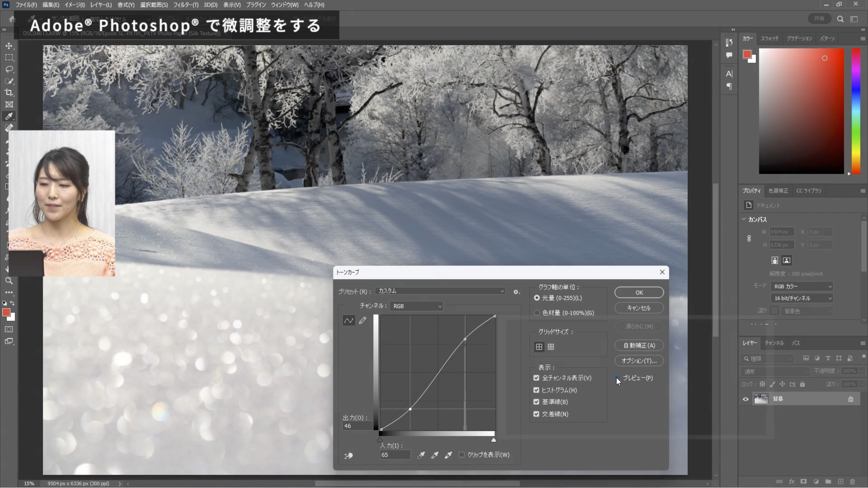
Task: Open the プリセット カスタム dropdown
Action: [441, 291]
